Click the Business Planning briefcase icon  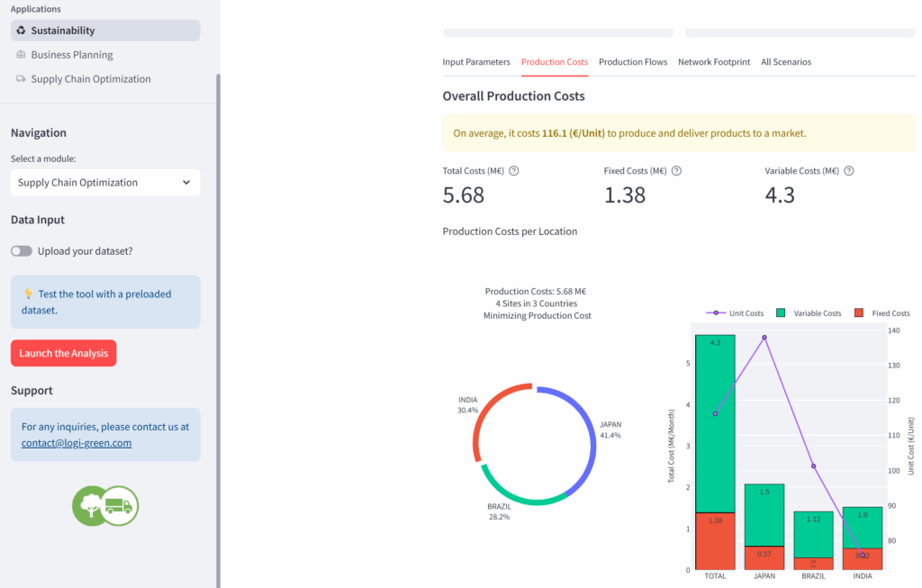[21, 55]
